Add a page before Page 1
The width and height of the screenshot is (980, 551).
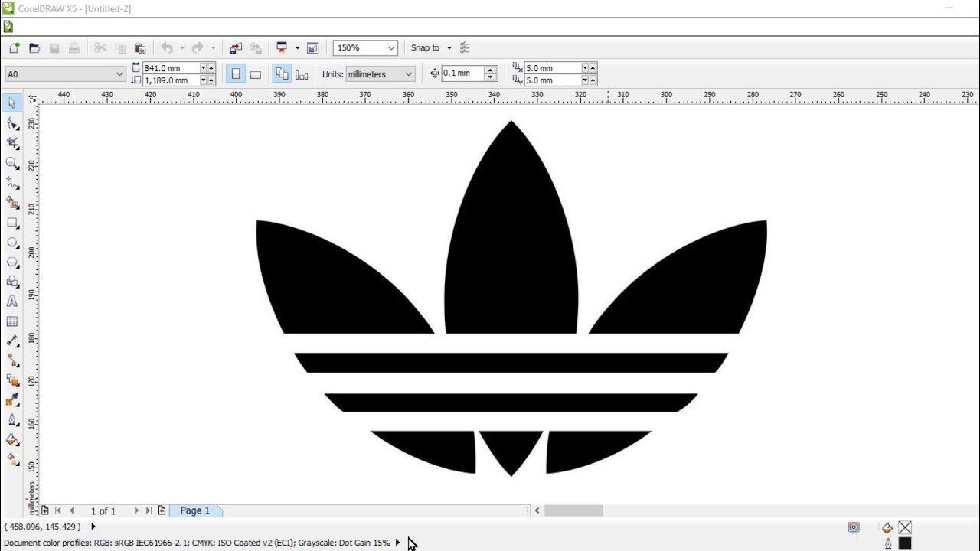click(45, 510)
